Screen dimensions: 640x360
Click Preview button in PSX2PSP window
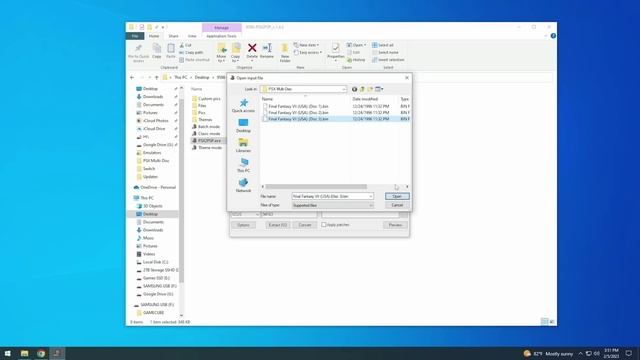click(395, 225)
